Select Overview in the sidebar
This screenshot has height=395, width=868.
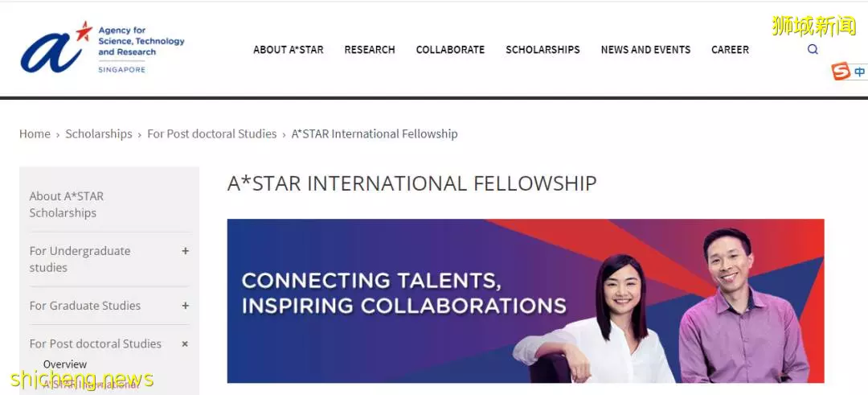click(x=65, y=364)
